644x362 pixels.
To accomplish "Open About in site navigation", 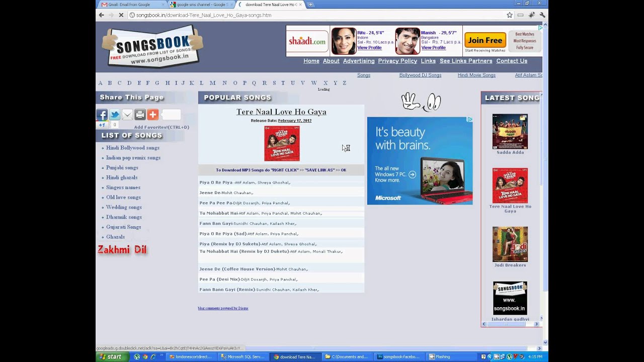I will click(331, 61).
